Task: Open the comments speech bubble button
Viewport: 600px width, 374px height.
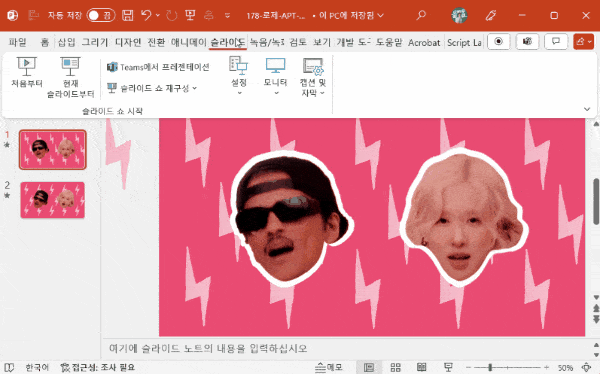Action: 556,41
